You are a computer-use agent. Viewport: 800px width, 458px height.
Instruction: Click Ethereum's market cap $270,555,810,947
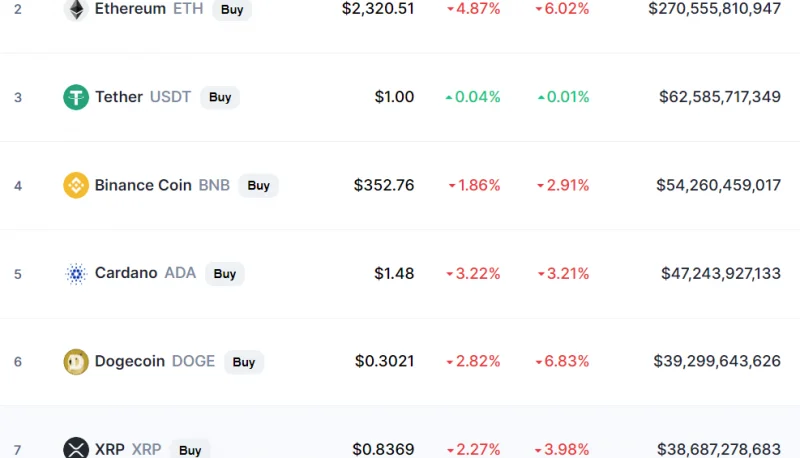pyautogui.click(x=714, y=9)
